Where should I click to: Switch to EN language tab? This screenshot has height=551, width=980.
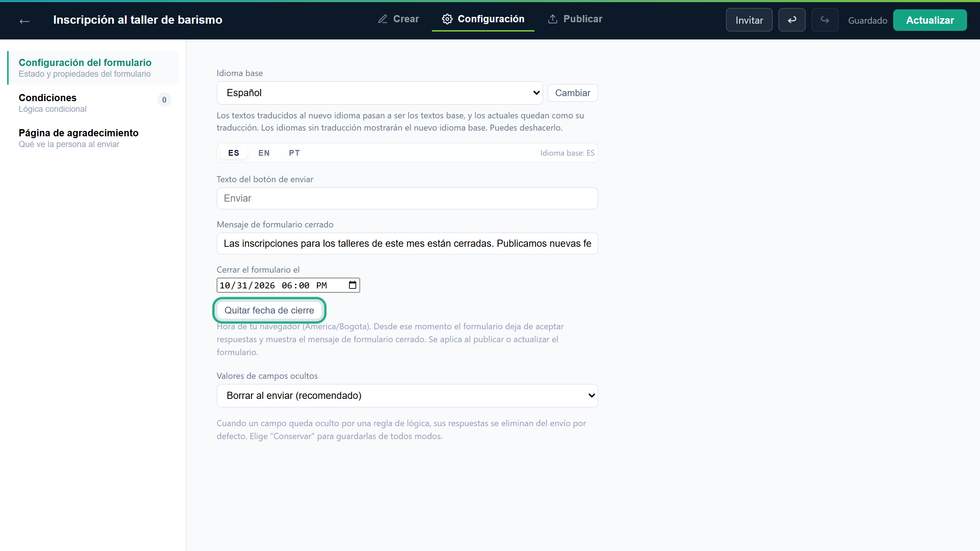click(264, 153)
